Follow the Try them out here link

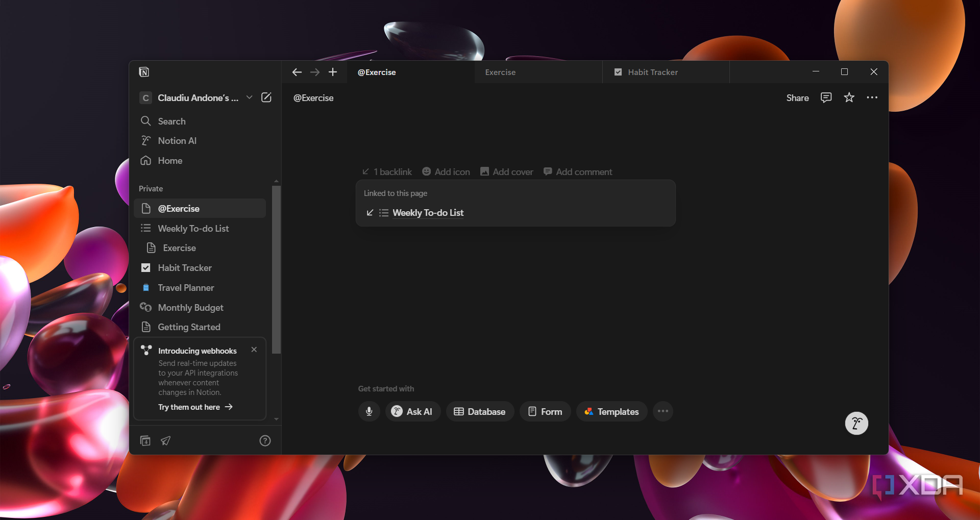click(195, 407)
